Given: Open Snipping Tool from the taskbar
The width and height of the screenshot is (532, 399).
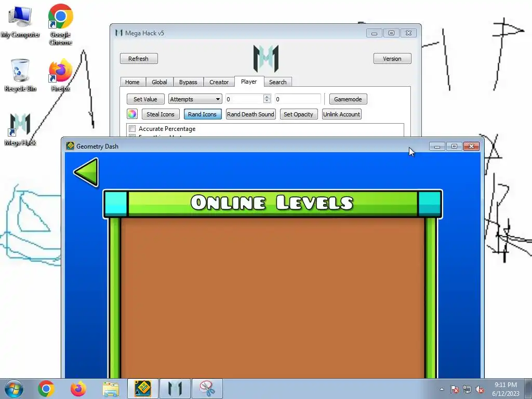Looking at the screenshot, I should pyautogui.click(x=207, y=389).
